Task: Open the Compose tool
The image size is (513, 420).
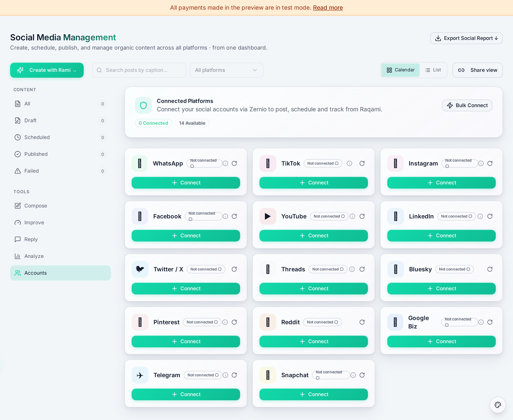Action: pyautogui.click(x=60, y=206)
